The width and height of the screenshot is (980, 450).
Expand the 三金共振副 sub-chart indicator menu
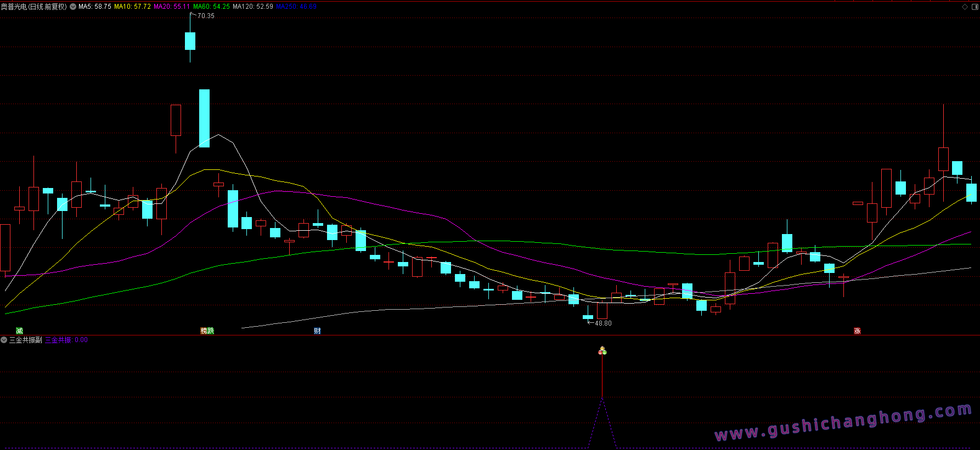pos(4,340)
